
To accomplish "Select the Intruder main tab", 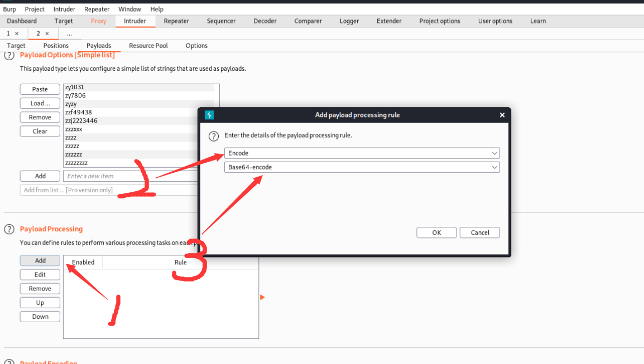I will (x=135, y=21).
